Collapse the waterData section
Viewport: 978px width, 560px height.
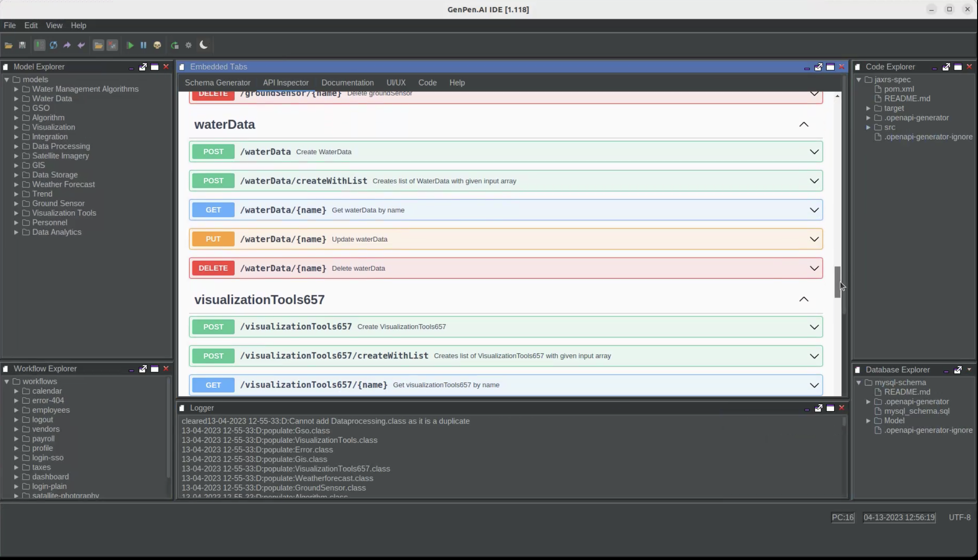pos(804,125)
